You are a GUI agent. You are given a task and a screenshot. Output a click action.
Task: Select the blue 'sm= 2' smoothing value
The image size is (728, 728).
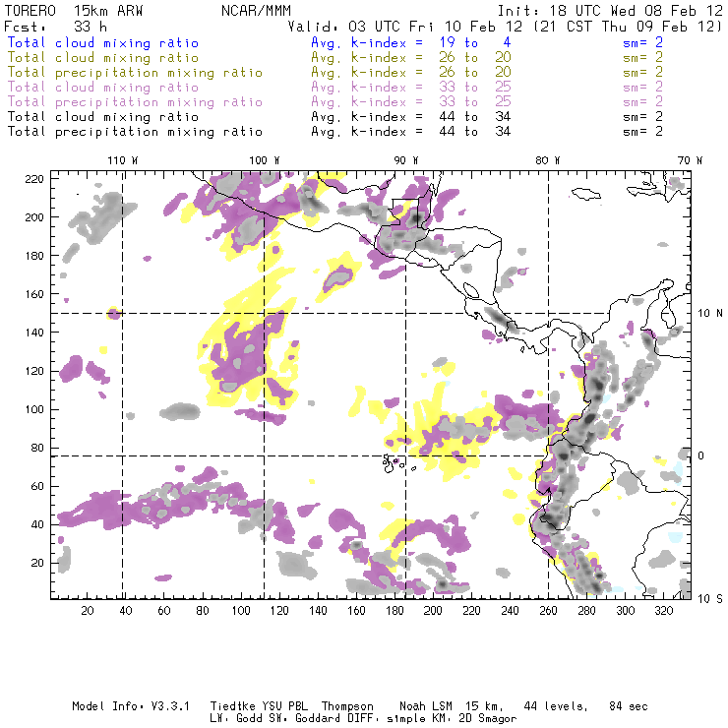click(x=642, y=42)
